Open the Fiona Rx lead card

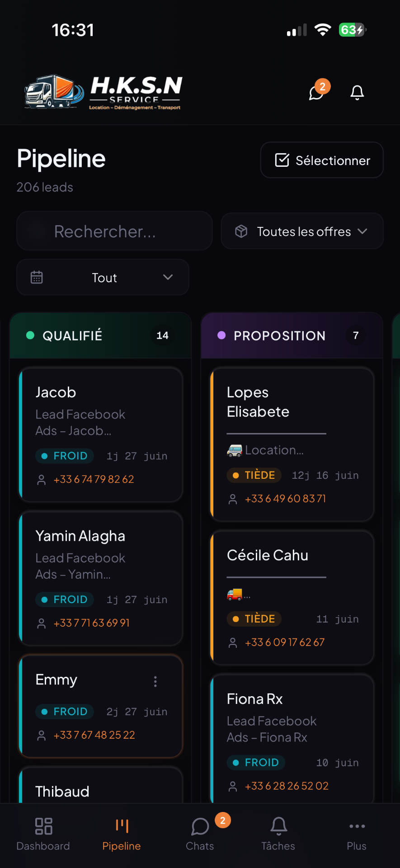coord(292,739)
